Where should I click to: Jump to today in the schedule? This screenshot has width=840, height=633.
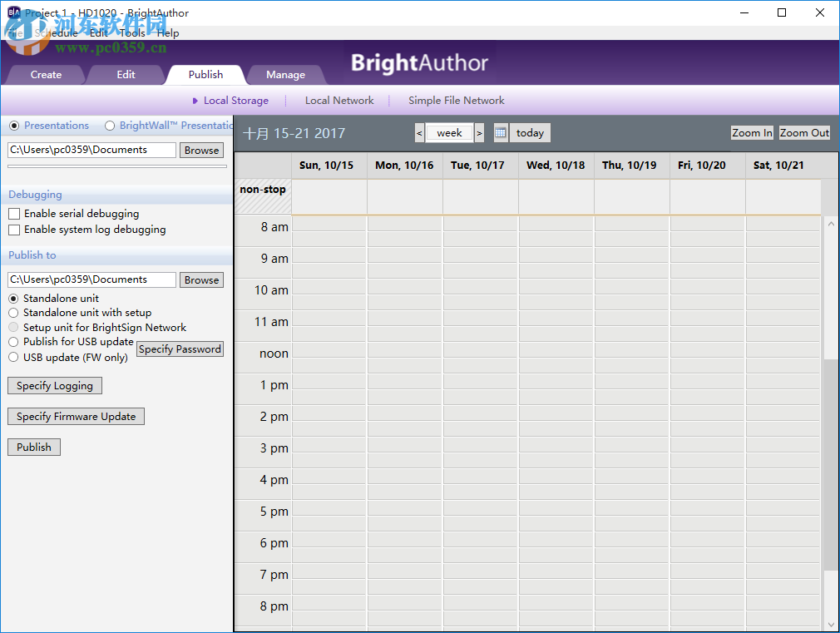click(x=529, y=132)
